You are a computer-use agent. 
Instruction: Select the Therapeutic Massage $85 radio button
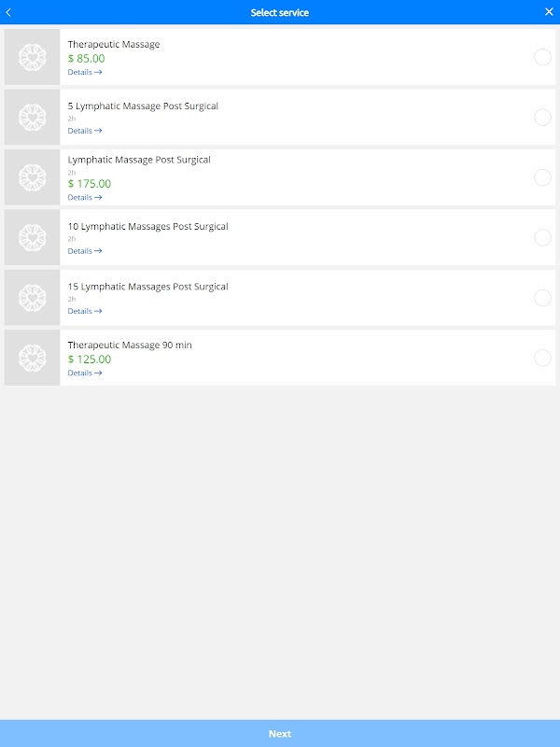point(542,57)
